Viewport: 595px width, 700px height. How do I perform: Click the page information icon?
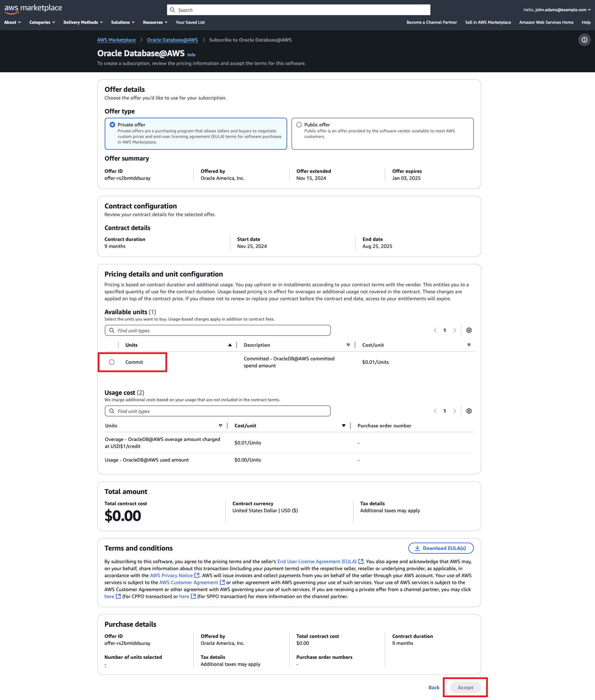pos(584,40)
